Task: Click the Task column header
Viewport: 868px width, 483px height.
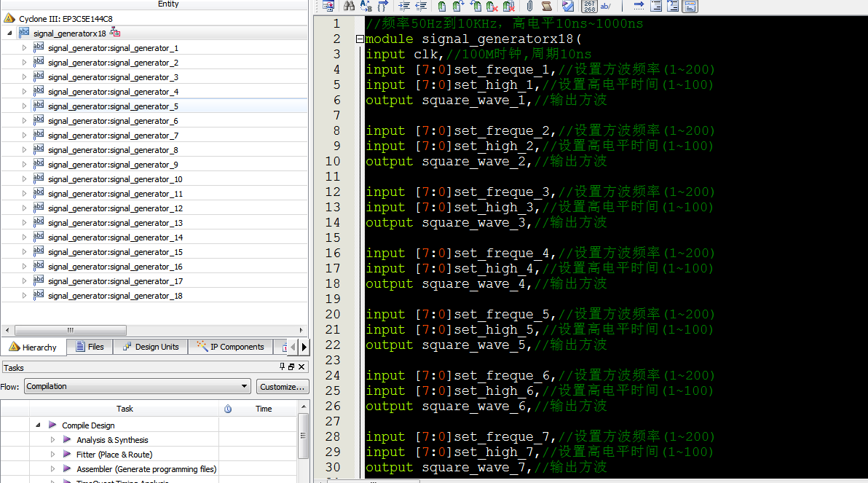Action: [125, 409]
